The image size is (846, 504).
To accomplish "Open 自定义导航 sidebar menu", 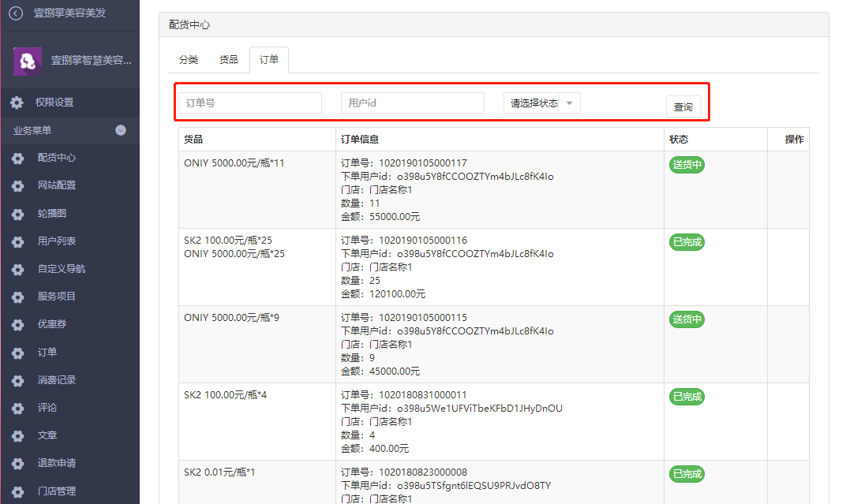I will (x=62, y=268).
